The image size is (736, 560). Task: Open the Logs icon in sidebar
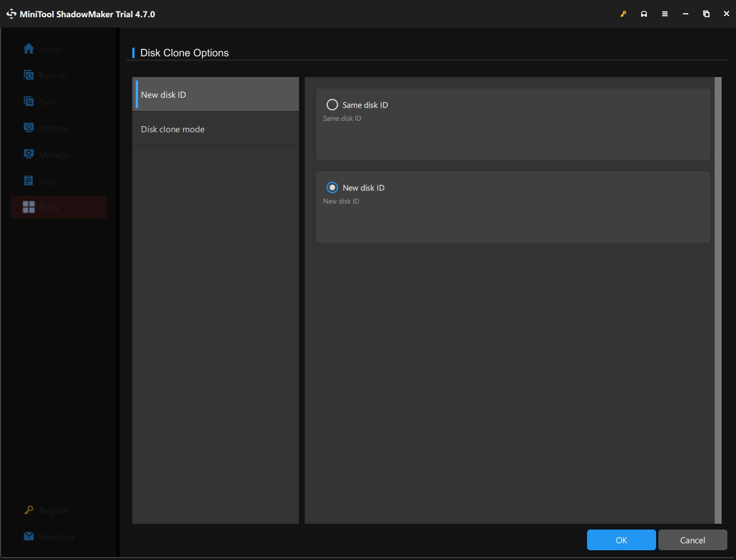[x=29, y=181]
